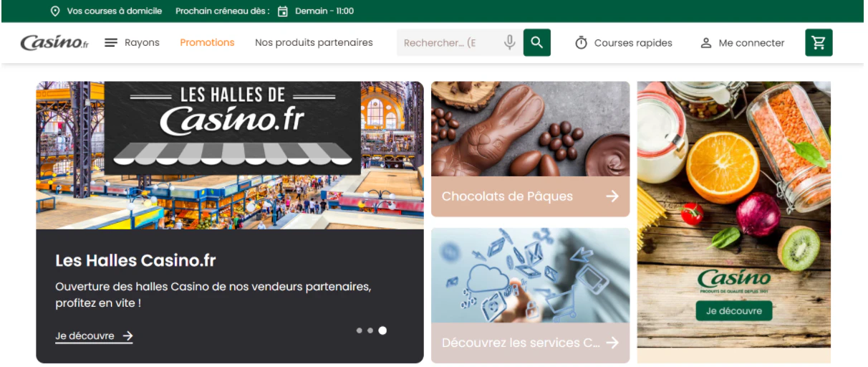
Task: Click the stopwatch icon for Courses rapides
Action: pyautogui.click(x=582, y=42)
